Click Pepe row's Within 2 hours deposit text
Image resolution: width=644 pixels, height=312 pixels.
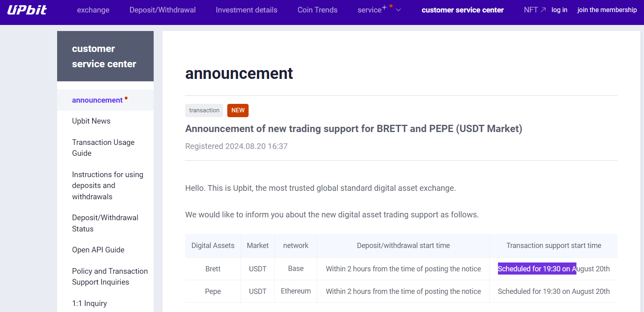[x=403, y=291]
